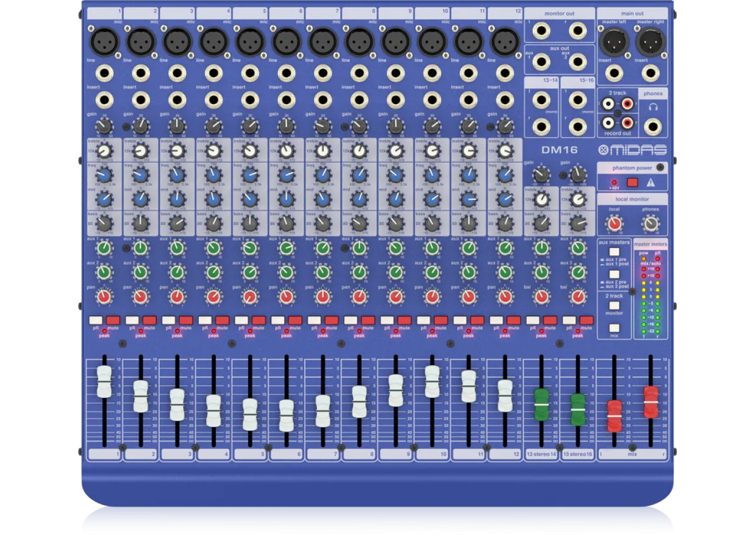Toggle pfl on channel 6
Image resolution: width=756 pixels, height=541 pixels.
[x=277, y=320]
